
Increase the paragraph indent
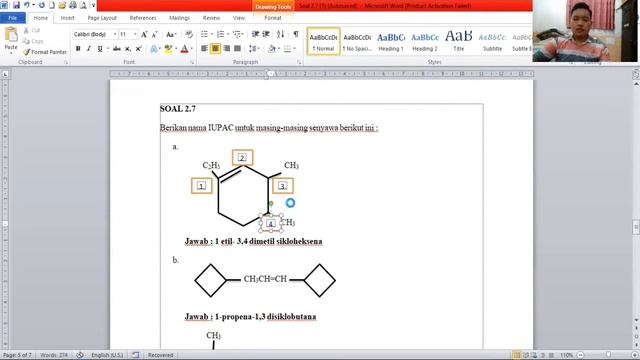click(x=266, y=34)
